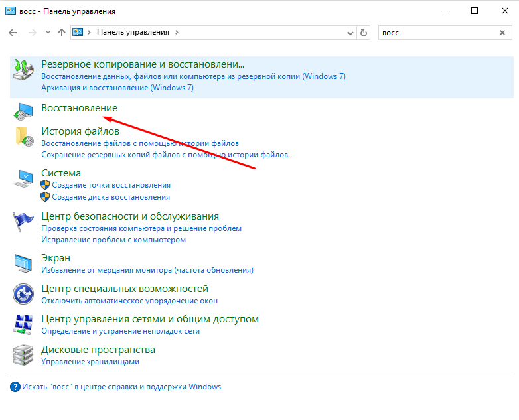
Task: Open Центр безопасности и обслуживания heading
Action: 130,216
